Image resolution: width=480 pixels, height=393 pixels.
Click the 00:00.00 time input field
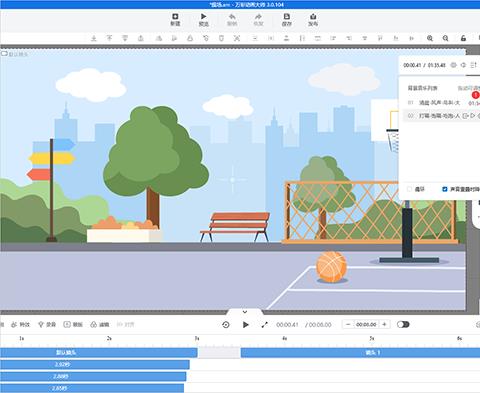click(x=366, y=324)
